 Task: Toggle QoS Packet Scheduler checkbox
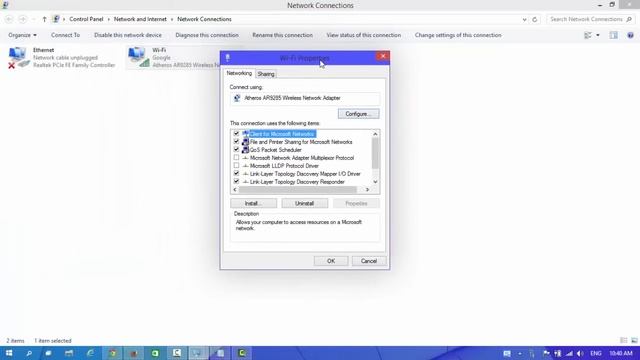(x=236, y=150)
